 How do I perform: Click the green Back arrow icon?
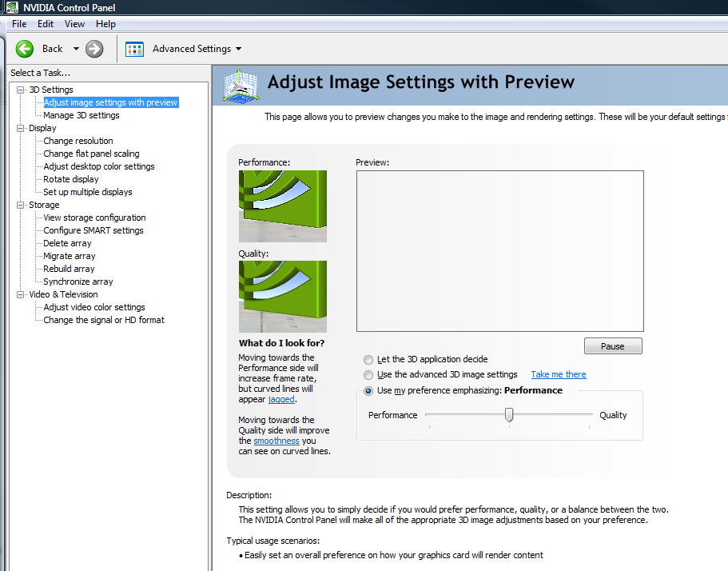click(25, 49)
